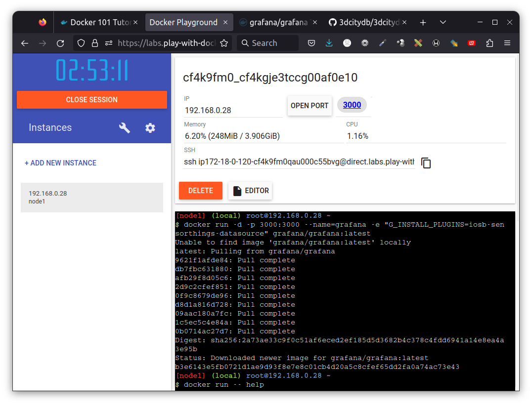Copy the SSH address using the copy icon
The image size is (532, 405).
coord(426,162)
